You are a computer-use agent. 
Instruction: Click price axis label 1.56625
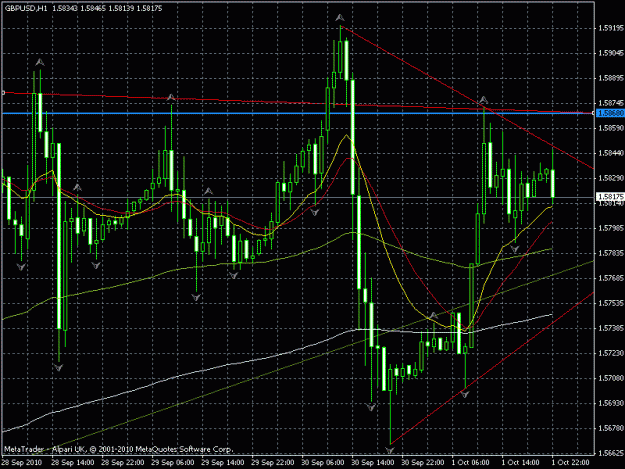click(610, 453)
